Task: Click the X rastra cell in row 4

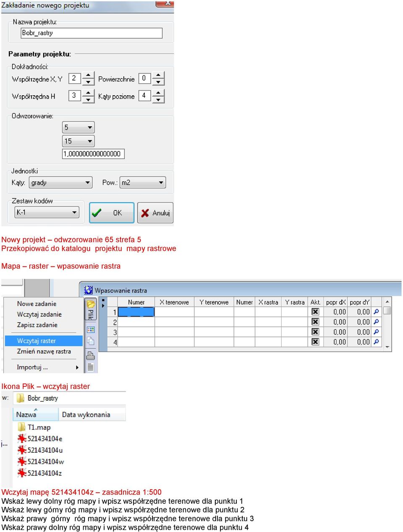Action: click(x=268, y=342)
